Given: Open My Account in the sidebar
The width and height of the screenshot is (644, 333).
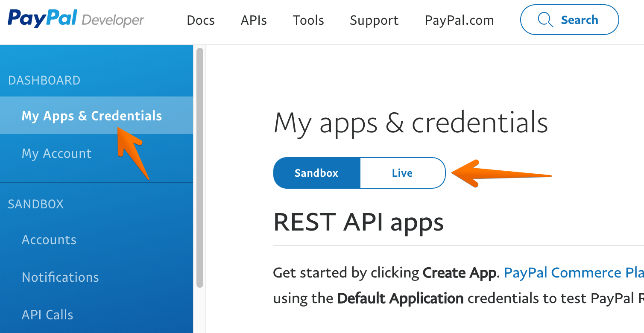Looking at the screenshot, I should 57,153.
